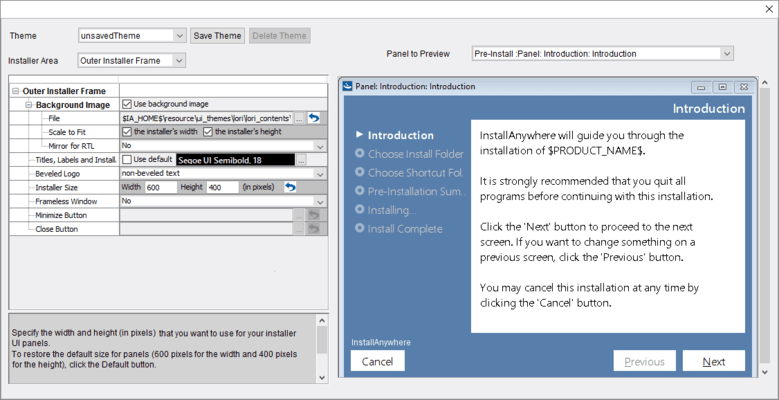
Task: Click the black Segoe UI Semibold font swatch
Action: point(235,160)
